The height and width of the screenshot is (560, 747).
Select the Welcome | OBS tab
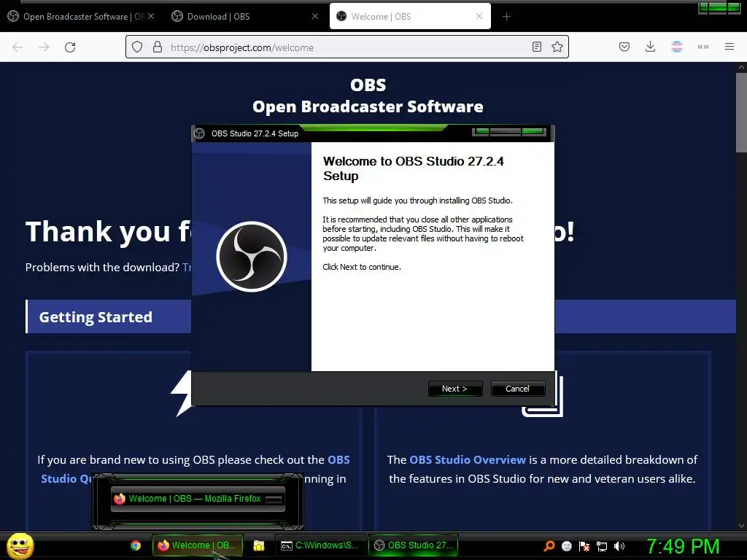410,17
